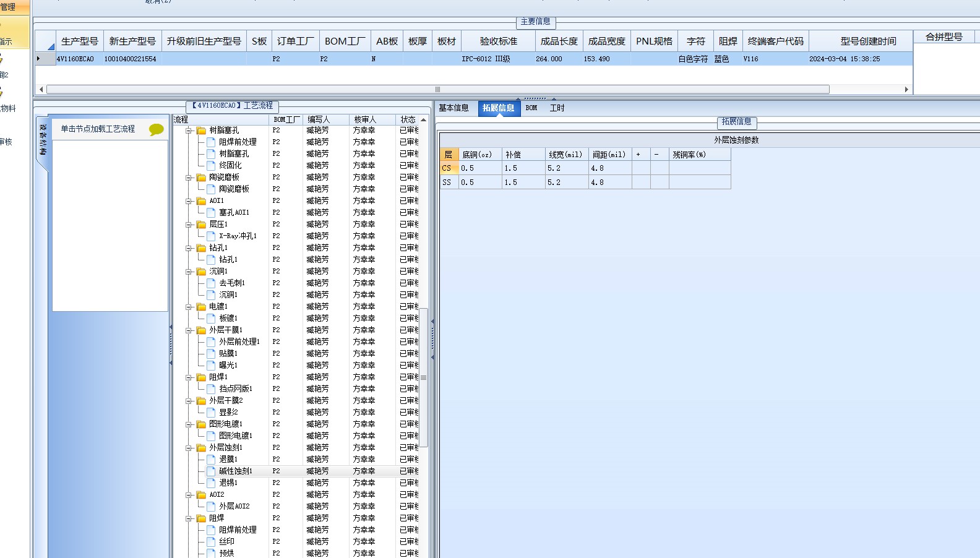Screen dimensions: 980x558
Task: Click the document icon beside 挡点网版1
Action: pos(211,389)
